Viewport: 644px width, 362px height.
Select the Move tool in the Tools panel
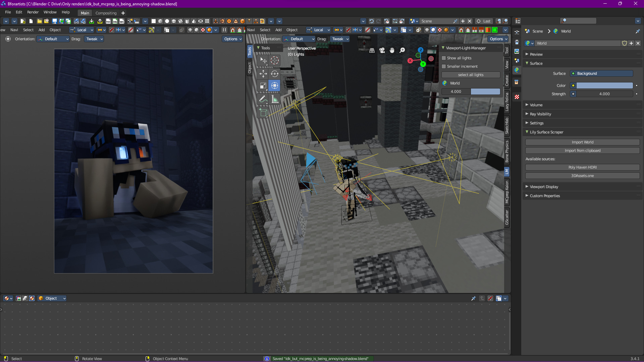click(263, 73)
